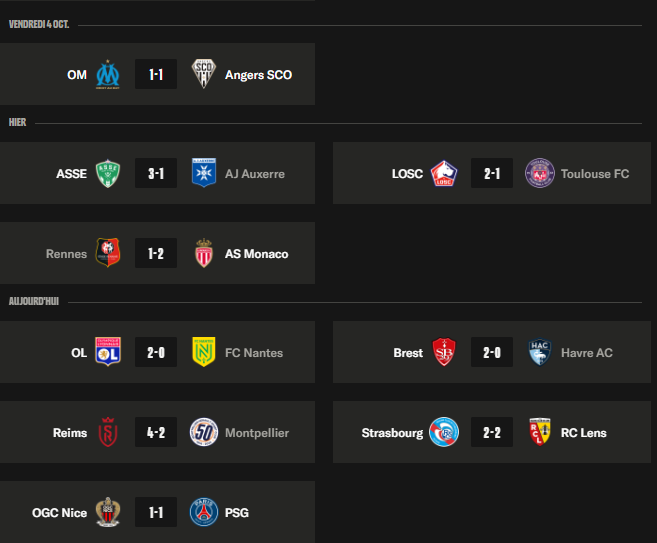Click the Toulouse FC purple logo
This screenshot has width=657, height=543.
click(x=540, y=173)
